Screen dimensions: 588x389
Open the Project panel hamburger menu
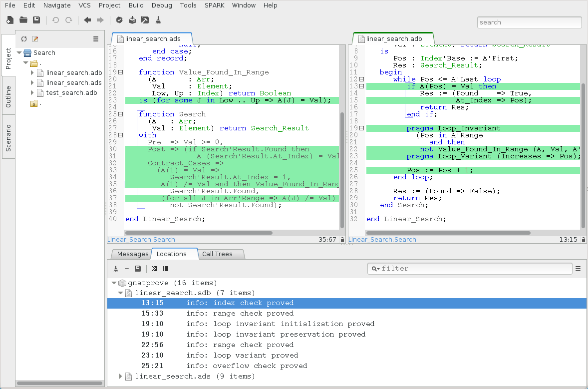tap(96, 39)
